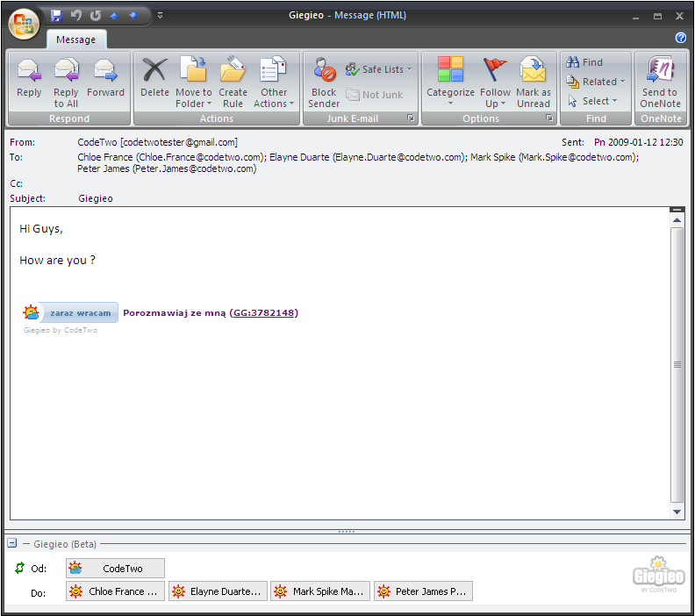Click Mark Spike contact button
This screenshot has height=616, width=695.
coord(320,591)
